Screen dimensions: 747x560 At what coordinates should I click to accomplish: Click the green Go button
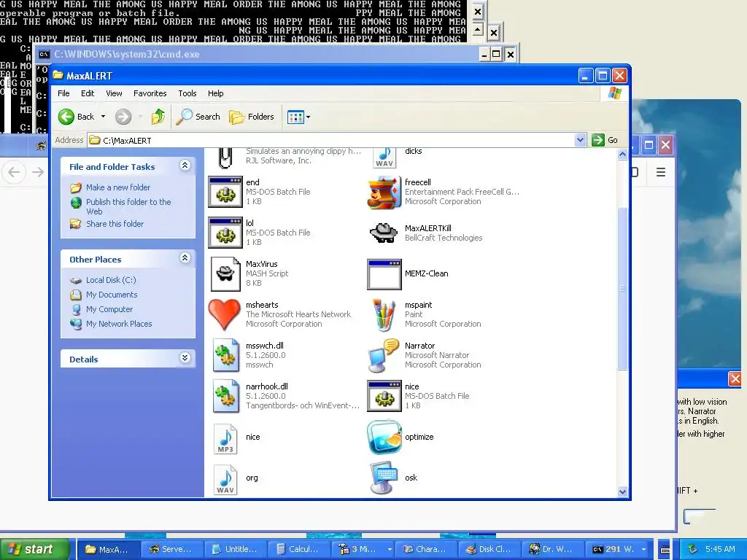pyautogui.click(x=605, y=140)
